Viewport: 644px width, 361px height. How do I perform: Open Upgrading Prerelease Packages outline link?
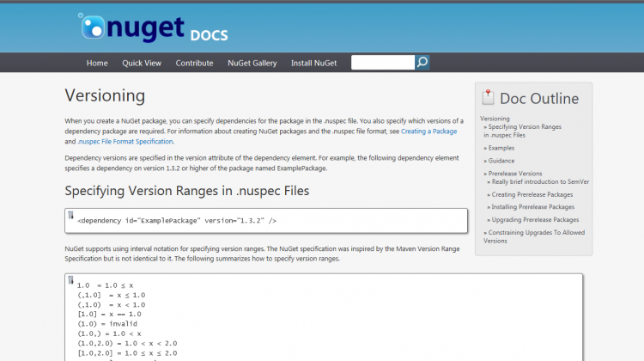[535, 220]
